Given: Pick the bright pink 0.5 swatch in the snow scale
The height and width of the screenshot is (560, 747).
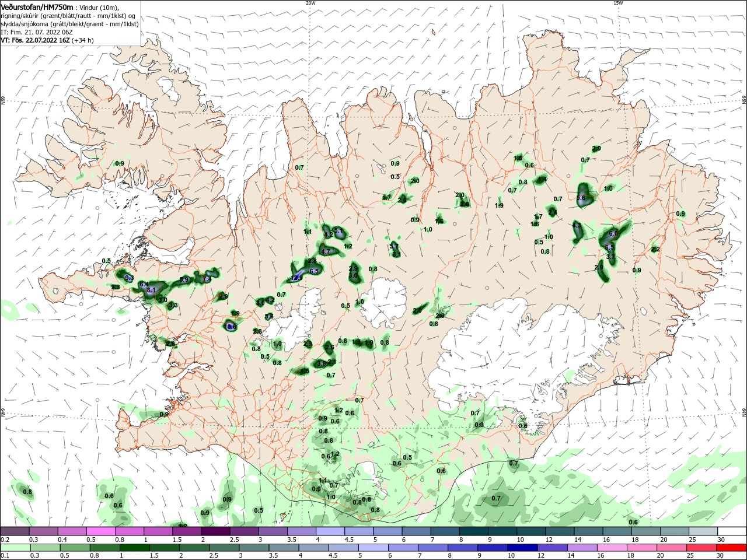Looking at the screenshot, I should click(100, 531).
